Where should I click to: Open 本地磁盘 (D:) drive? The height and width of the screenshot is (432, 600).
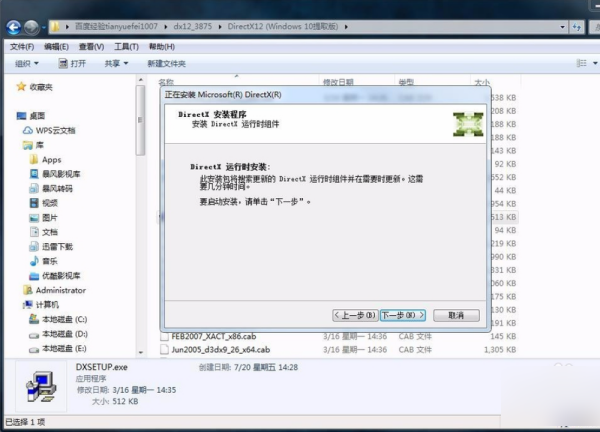click(65, 334)
